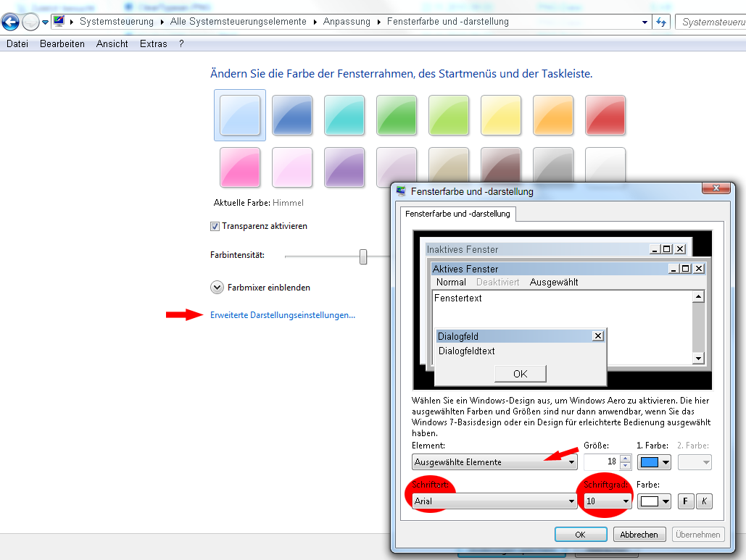Click the preview Aktives Fenster minimize icon
The width and height of the screenshot is (746, 560).
(674, 269)
